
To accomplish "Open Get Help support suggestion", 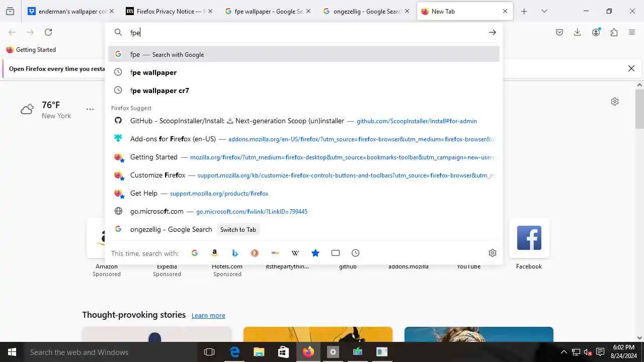I will click(304, 193).
